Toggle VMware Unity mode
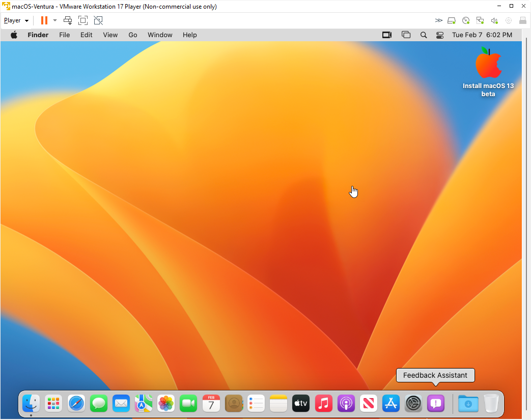531x420 pixels. [98, 20]
